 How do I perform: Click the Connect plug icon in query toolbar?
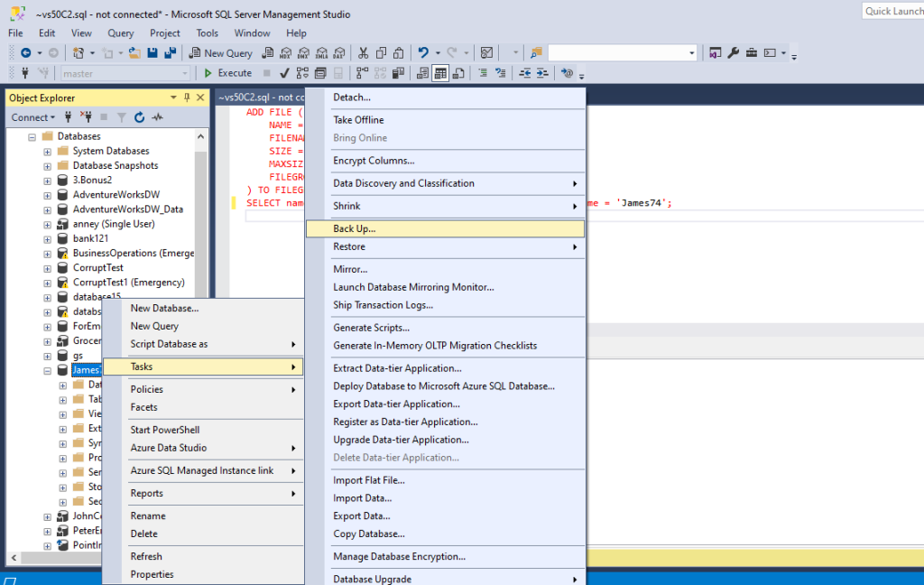point(25,73)
